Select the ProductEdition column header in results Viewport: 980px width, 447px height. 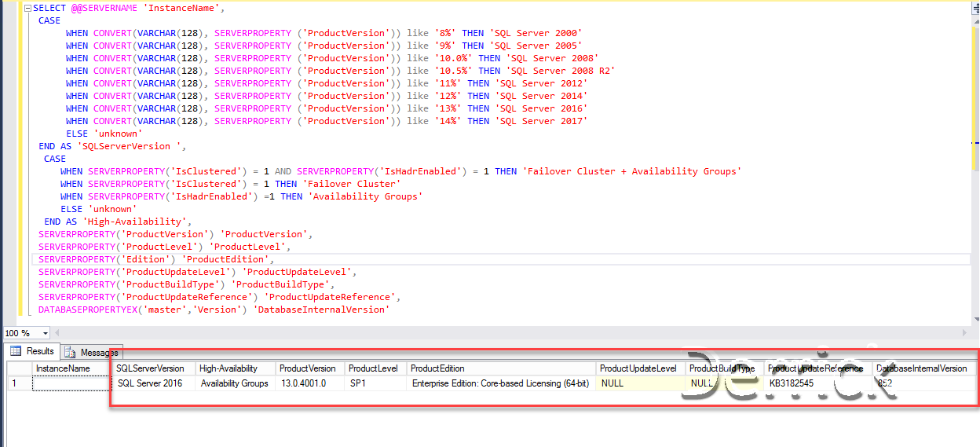[x=500, y=368]
